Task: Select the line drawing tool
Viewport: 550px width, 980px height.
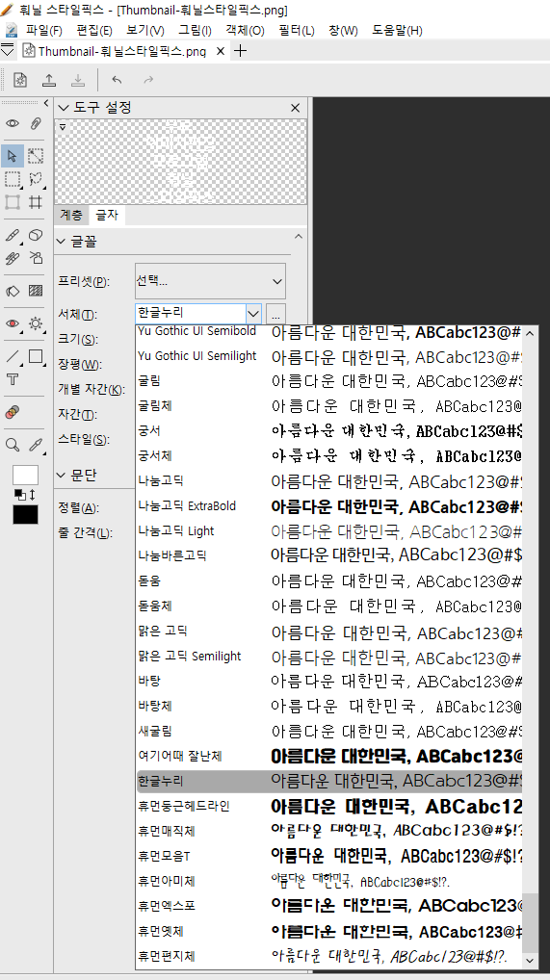Action: 13,357
